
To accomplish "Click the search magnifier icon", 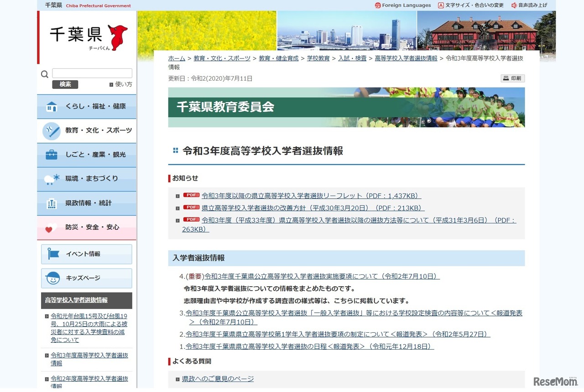I will 45,74.
